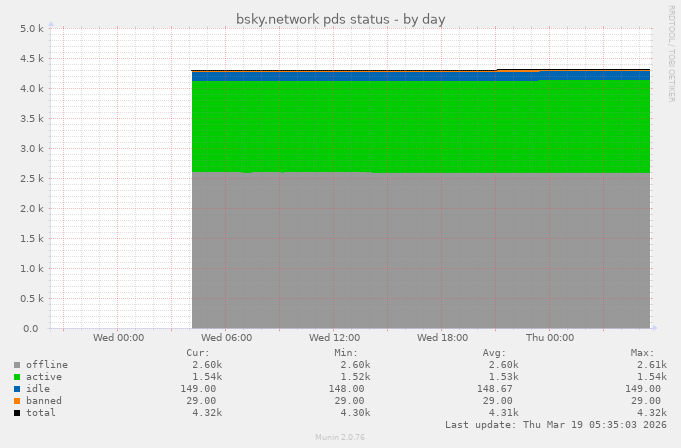Click the 'Avg:' column header
The height and width of the screenshot is (448, 681).
tap(494, 353)
